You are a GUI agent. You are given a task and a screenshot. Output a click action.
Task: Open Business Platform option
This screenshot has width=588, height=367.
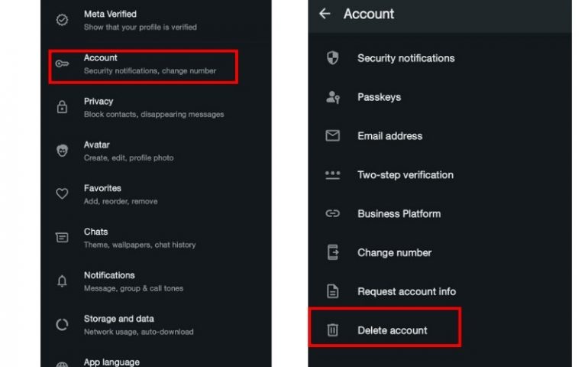(440, 214)
